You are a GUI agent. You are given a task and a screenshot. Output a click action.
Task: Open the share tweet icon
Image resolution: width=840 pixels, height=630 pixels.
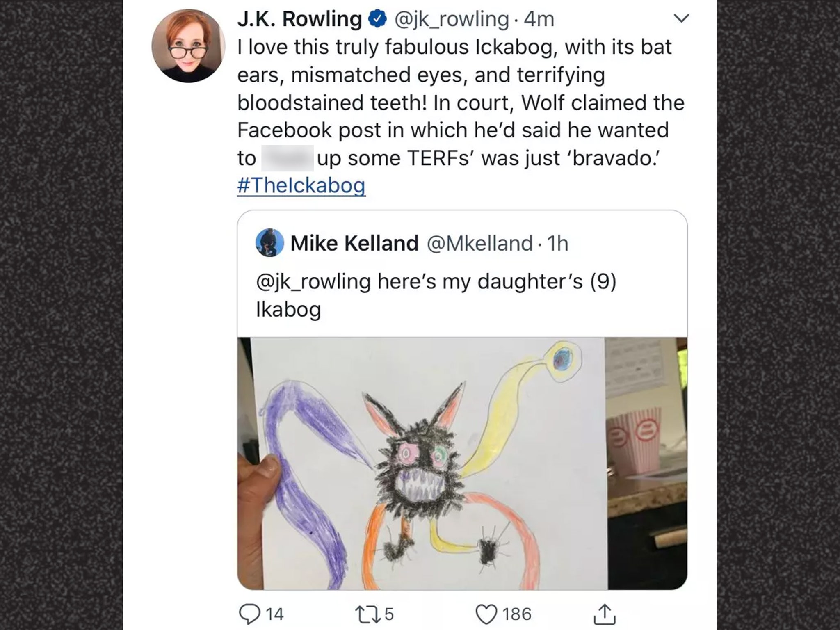click(604, 614)
